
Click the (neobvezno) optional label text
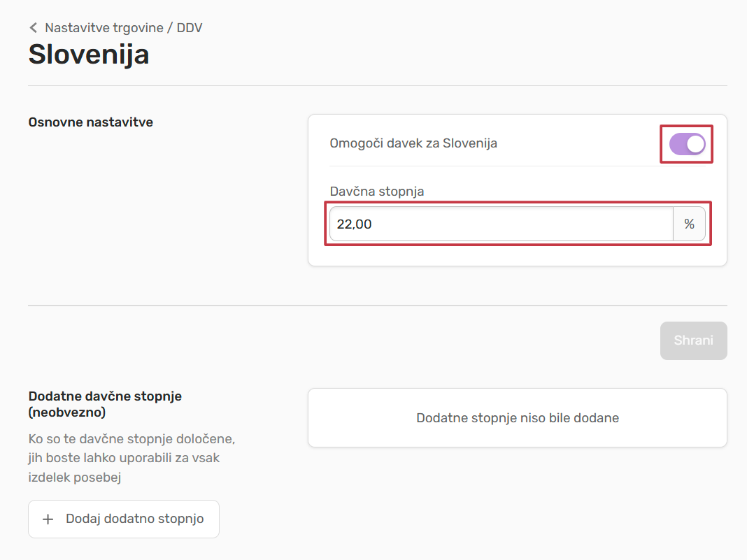point(67,412)
